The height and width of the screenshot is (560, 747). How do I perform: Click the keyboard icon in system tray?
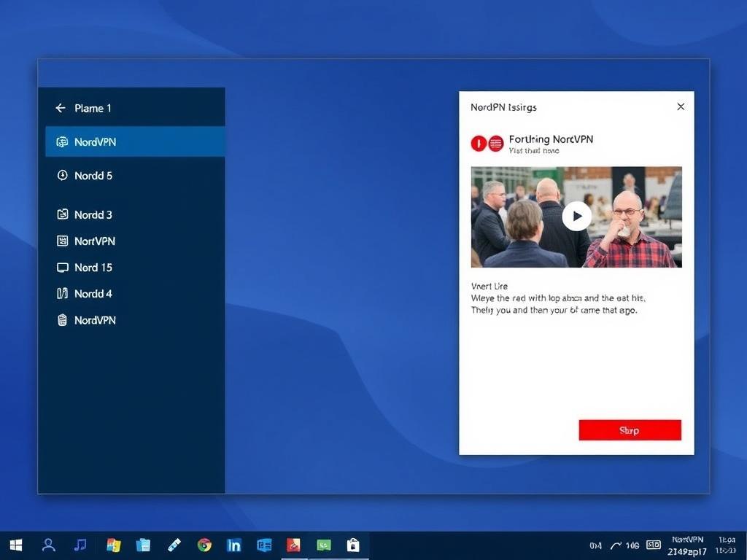pyautogui.click(x=653, y=545)
